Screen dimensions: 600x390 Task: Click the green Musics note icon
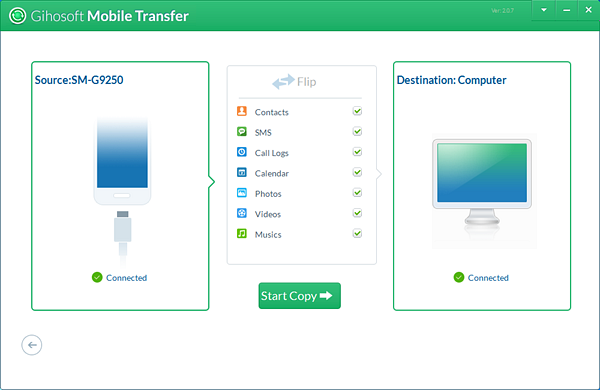pos(242,233)
